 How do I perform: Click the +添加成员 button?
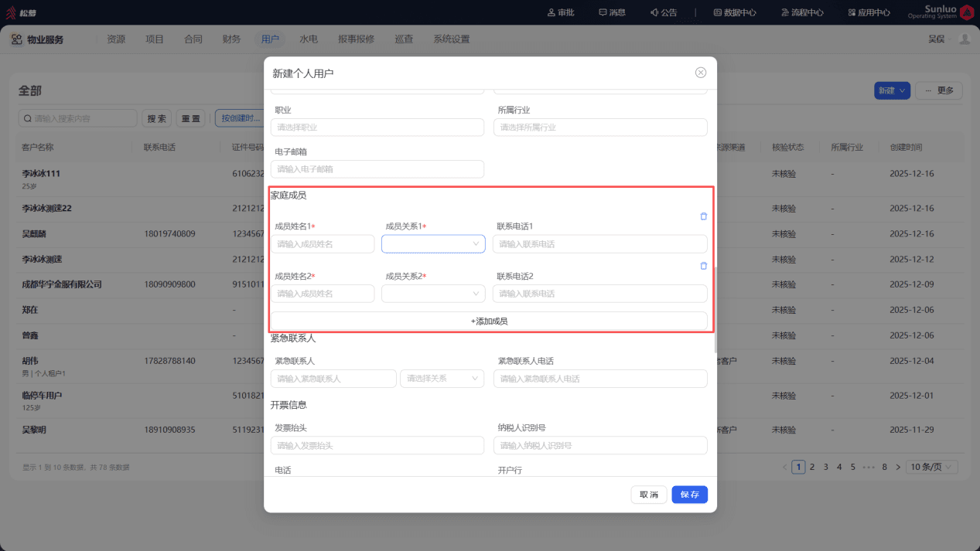click(489, 321)
